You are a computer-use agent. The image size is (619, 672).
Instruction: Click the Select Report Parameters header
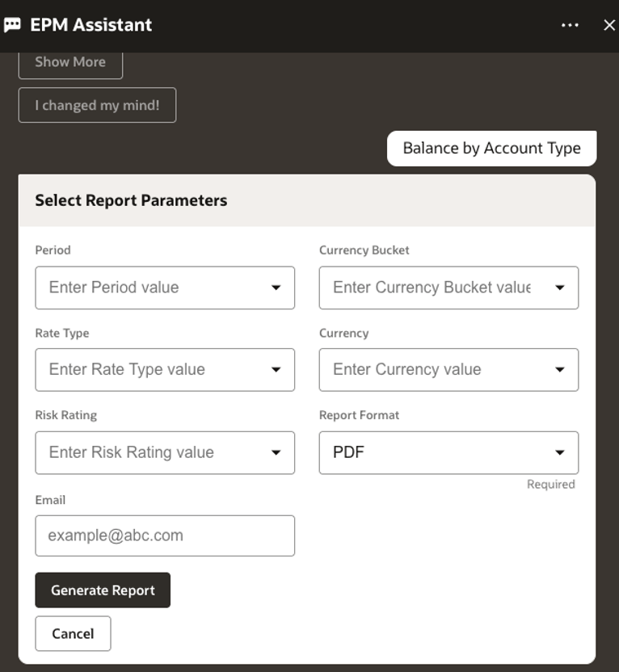tap(130, 199)
